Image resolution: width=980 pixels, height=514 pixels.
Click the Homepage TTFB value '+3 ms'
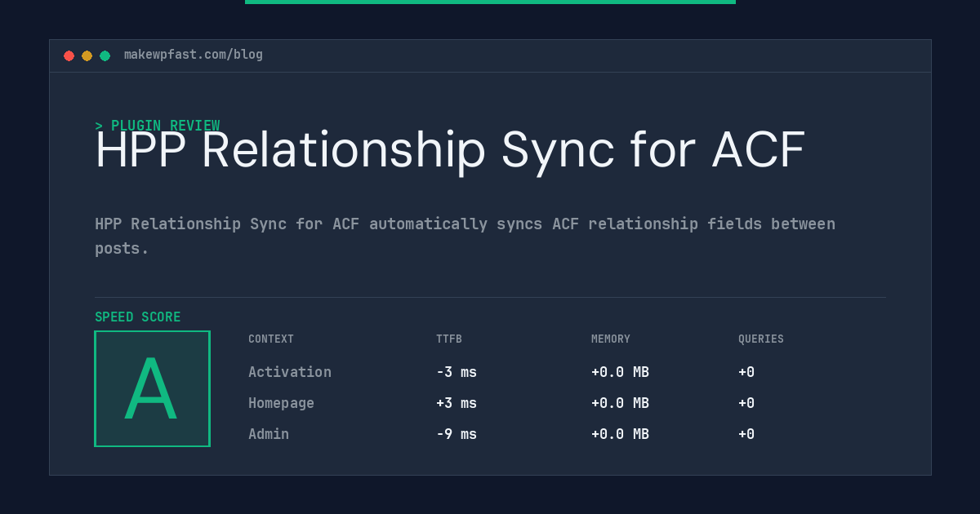[x=457, y=403]
